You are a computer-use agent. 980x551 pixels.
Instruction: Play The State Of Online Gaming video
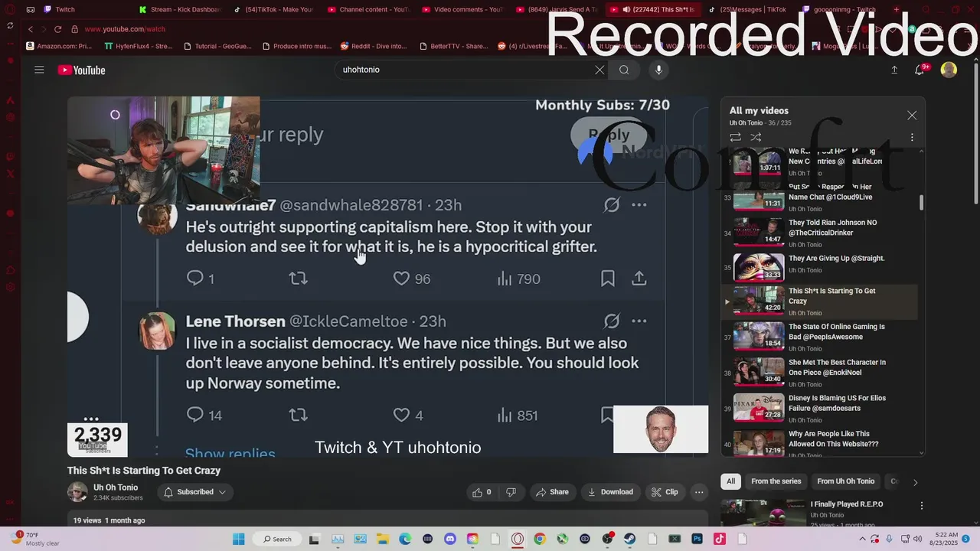coord(819,337)
